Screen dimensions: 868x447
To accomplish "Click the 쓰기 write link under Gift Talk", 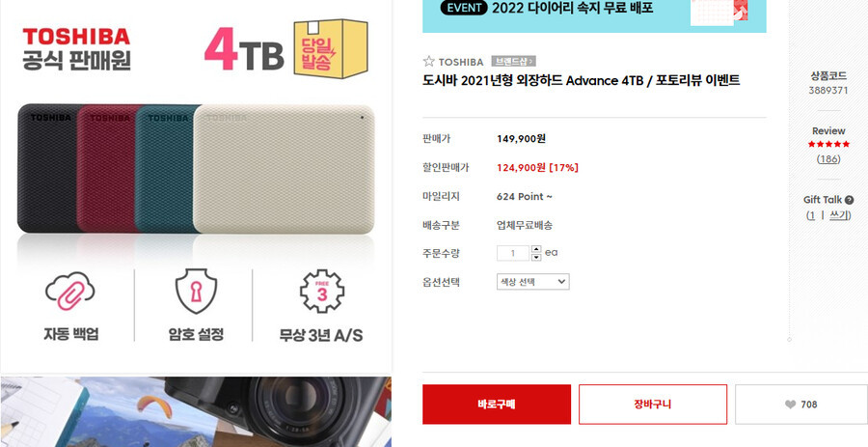I will click(x=839, y=215).
